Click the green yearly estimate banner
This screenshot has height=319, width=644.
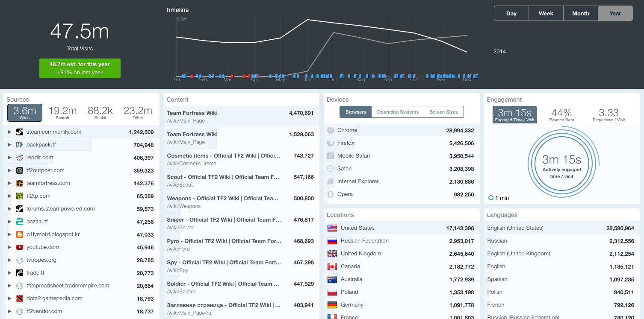tap(80, 68)
